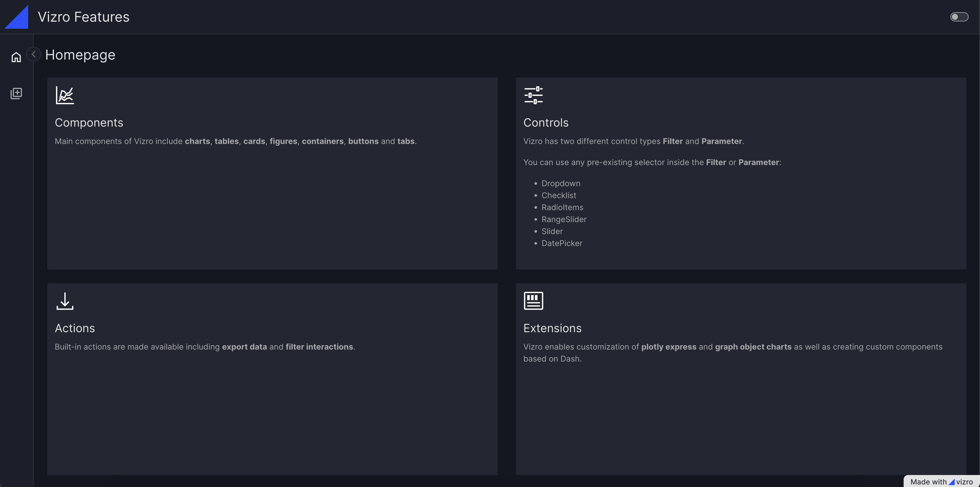The height and width of the screenshot is (487, 980).
Task: Open the Actions feature card
Action: [272, 379]
